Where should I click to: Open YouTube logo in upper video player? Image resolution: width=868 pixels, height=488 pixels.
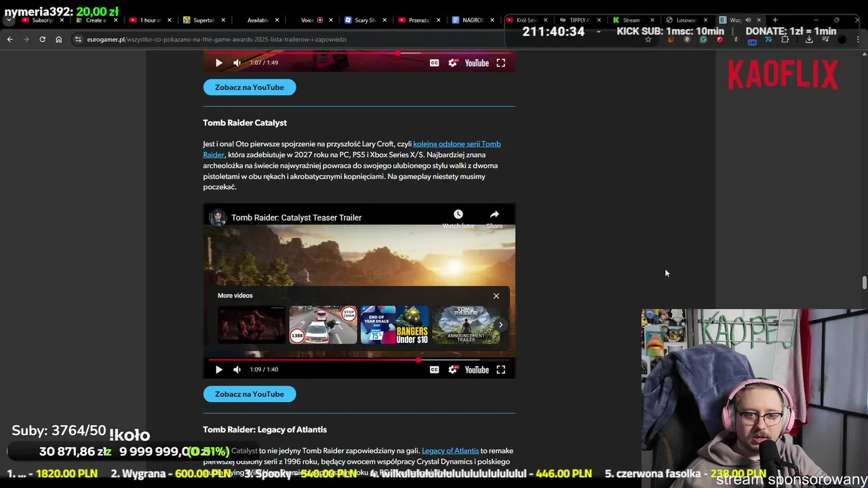pyautogui.click(x=477, y=62)
